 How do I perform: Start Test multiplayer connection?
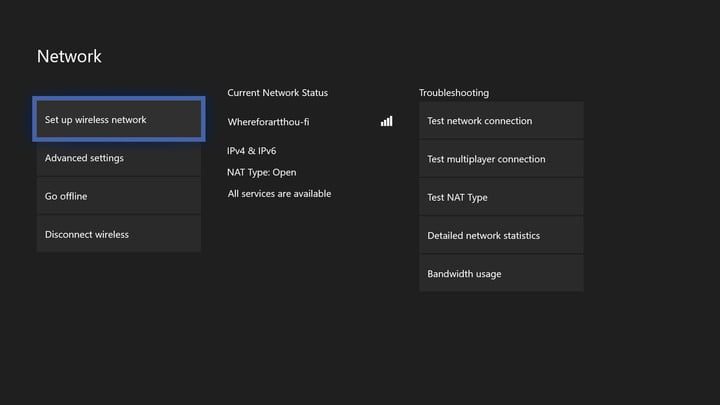(501, 159)
